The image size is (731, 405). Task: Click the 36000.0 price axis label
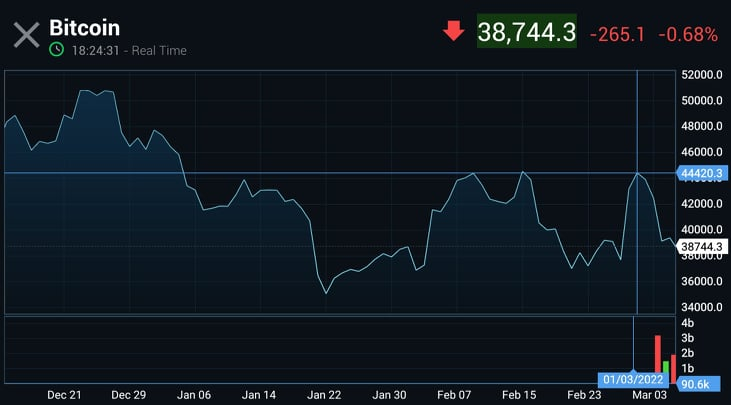702,281
